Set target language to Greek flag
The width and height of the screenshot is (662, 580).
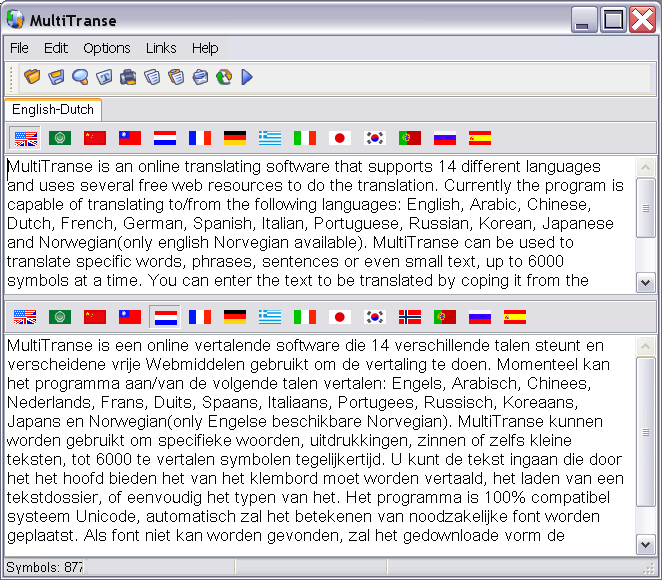tap(270, 317)
